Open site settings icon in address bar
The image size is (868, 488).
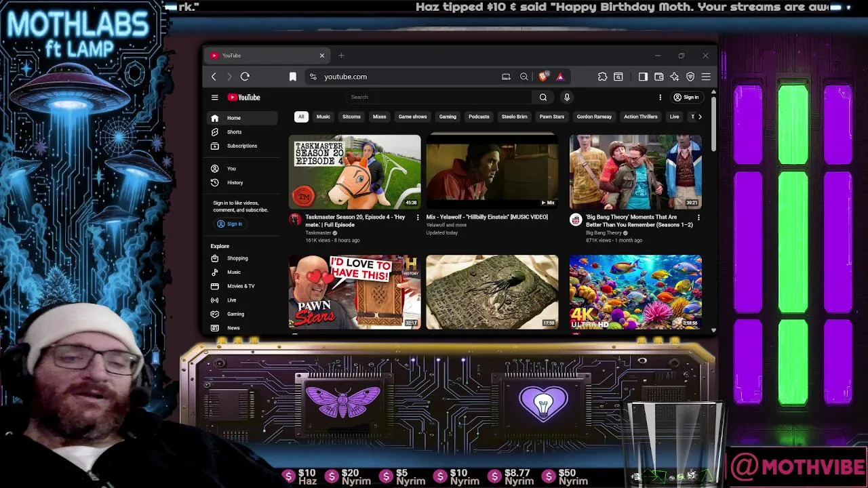coord(313,77)
